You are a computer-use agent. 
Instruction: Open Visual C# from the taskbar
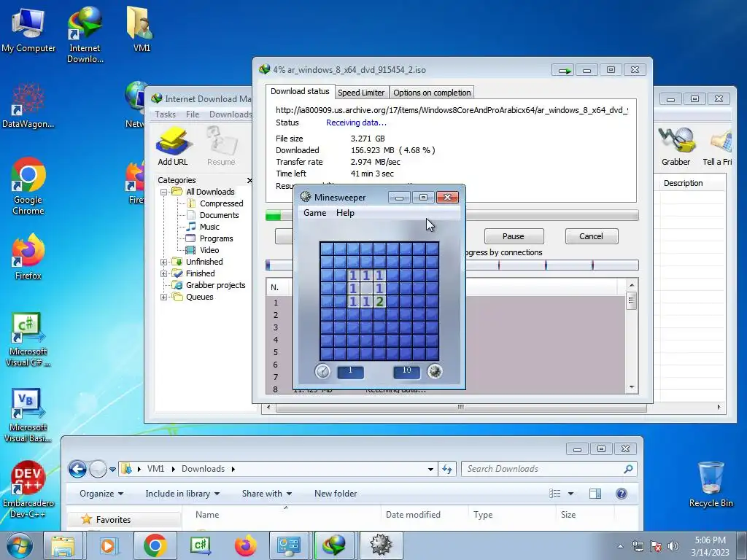tap(201, 545)
